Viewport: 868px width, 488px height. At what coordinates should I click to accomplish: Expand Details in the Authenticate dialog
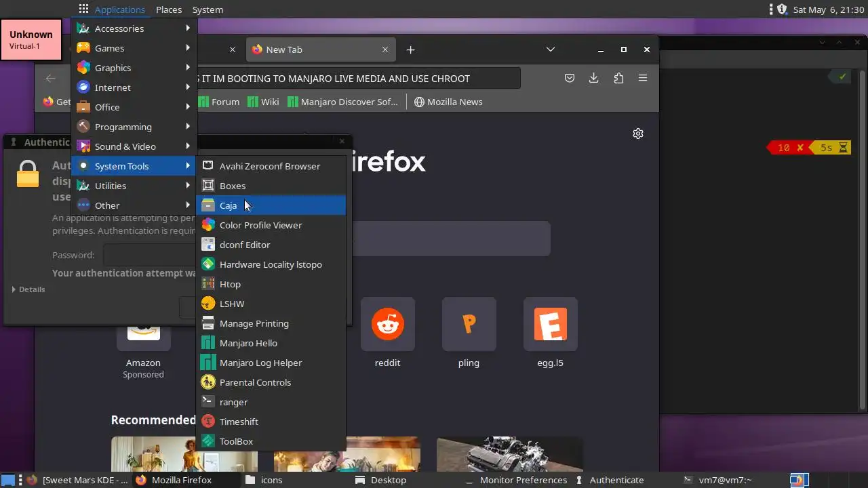point(28,289)
